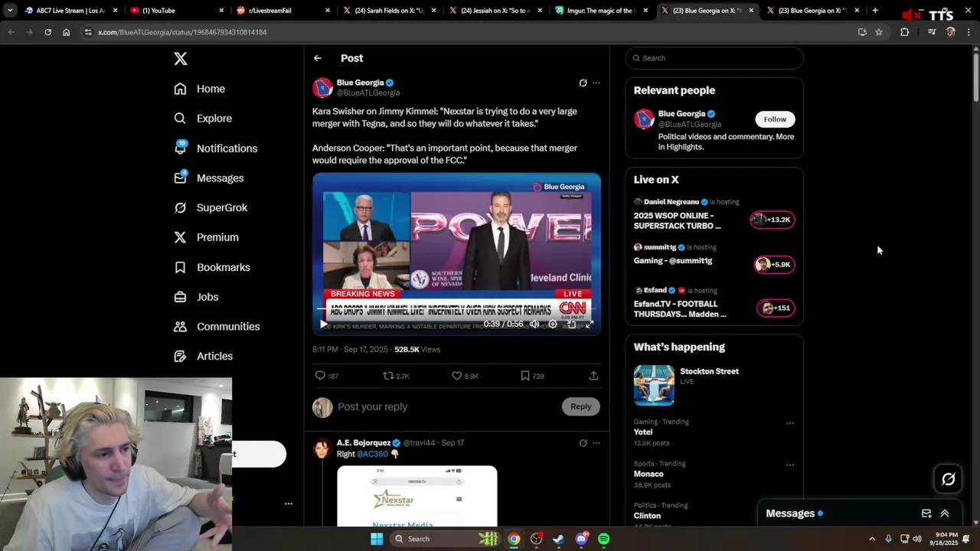The height and width of the screenshot is (551, 980).
Task: Expand the Messages drawer
Action: click(x=945, y=514)
